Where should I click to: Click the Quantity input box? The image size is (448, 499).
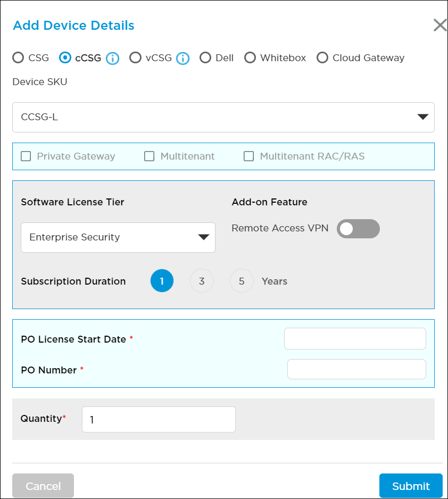point(159,420)
